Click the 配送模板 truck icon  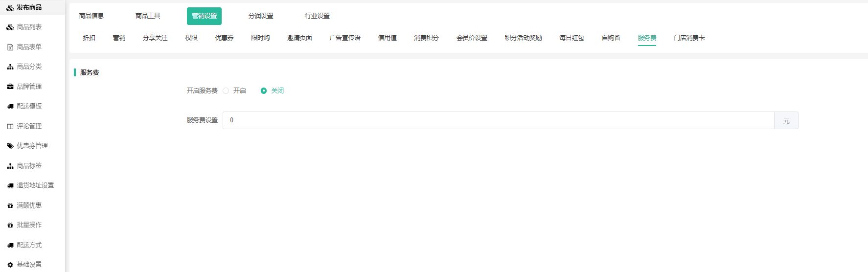click(10, 107)
